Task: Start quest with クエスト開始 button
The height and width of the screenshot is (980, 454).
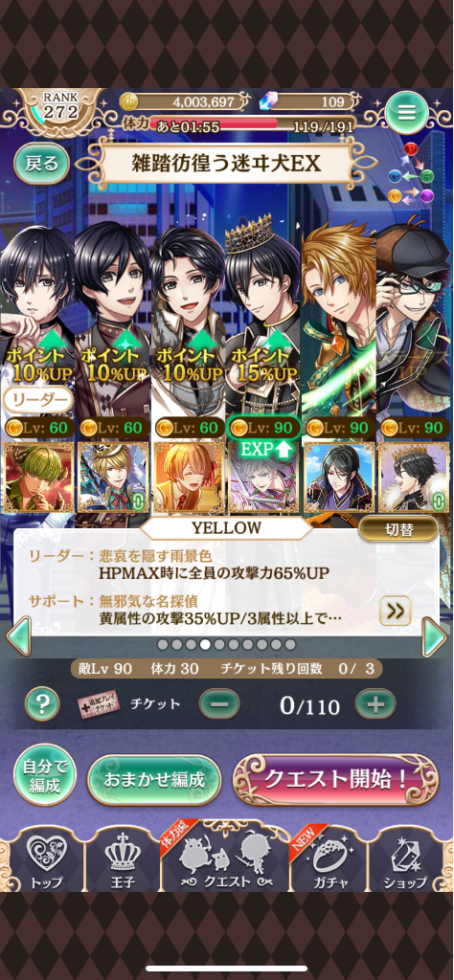Action: (x=336, y=779)
